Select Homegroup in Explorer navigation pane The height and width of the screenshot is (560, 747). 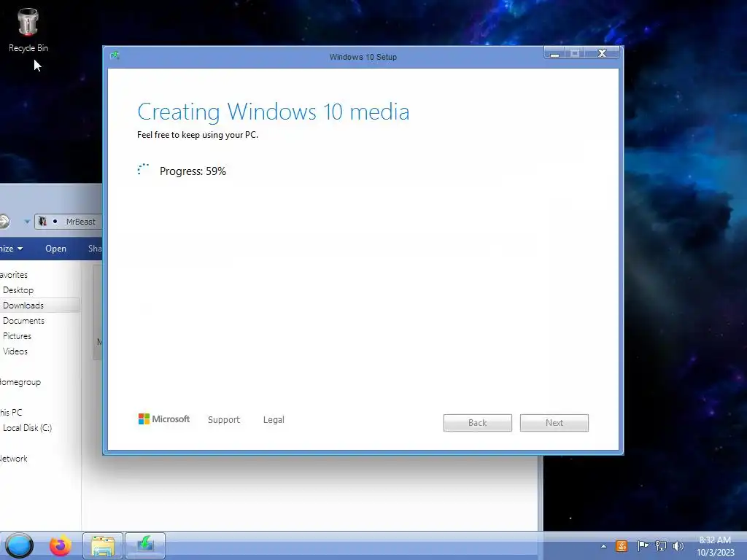click(20, 382)
